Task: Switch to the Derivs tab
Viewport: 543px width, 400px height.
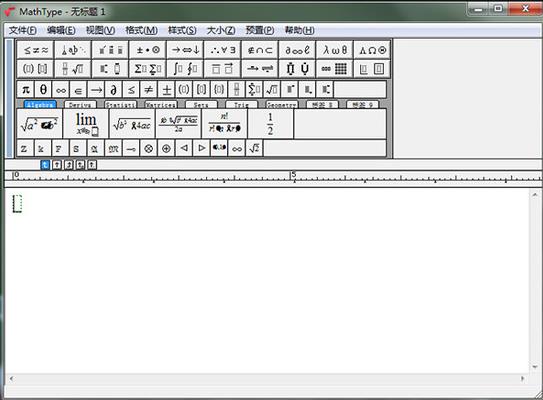Action: pos(80,105)
